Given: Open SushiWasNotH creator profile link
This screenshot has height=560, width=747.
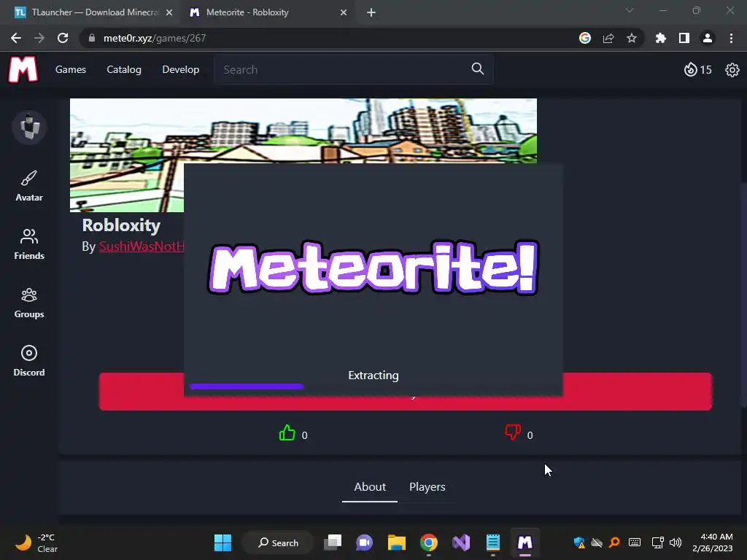Looking at the screenshot, I should click(141, 246).
